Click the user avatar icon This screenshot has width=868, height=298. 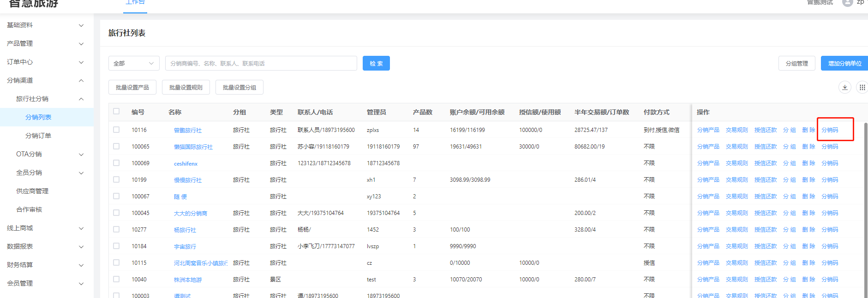pos(847,3)
